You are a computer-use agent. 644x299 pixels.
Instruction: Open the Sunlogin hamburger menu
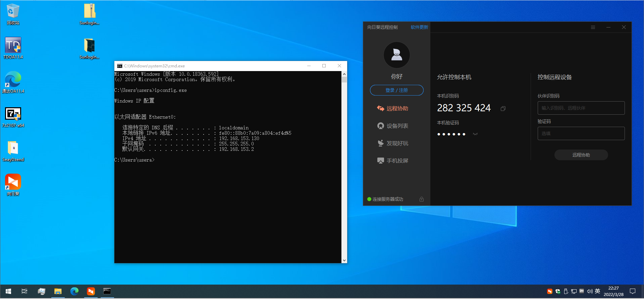coord(593,27)
